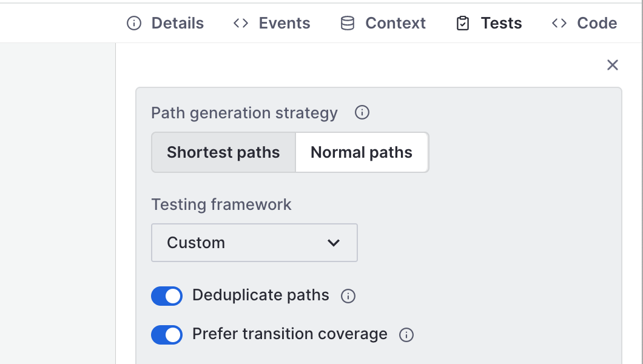
Task: Select the Normal paths option
Action: [x=361, y=152]
